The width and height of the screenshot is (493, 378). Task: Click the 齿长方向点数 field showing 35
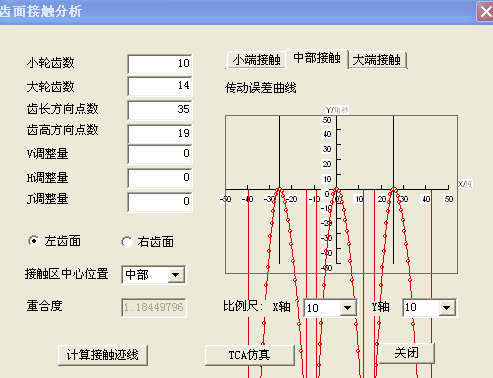click(160, 110)
